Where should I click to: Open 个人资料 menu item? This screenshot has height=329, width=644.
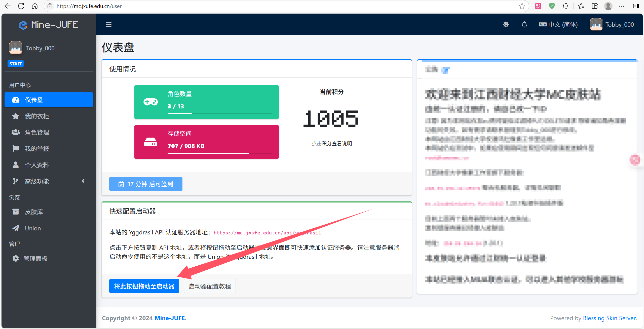tap(49, 165)
